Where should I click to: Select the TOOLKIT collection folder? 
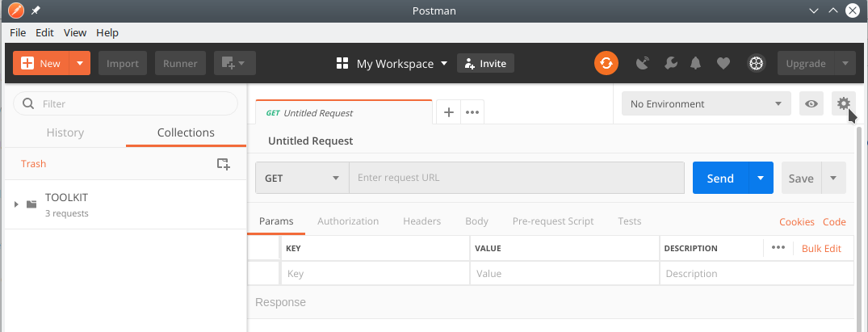coord(125,204)
